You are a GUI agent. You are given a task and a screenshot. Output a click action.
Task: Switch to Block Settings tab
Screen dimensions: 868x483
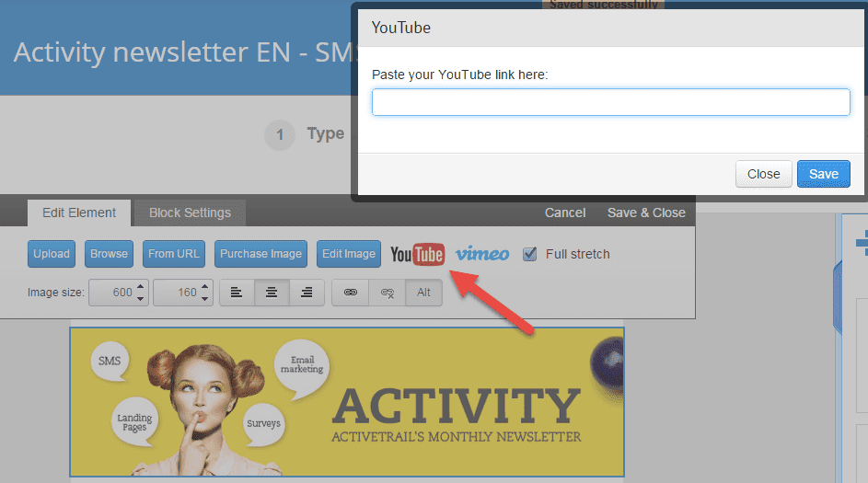point(190,213)
